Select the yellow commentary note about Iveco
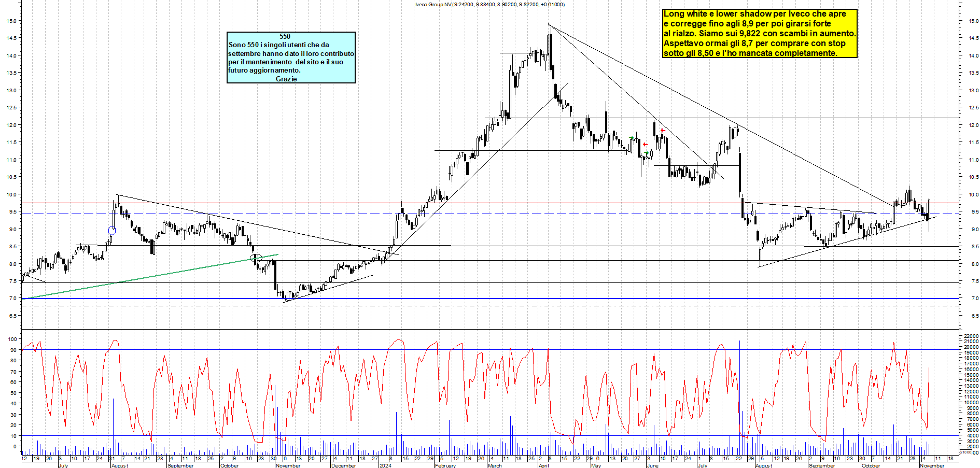Screen dimensions: 980x468 pos(760,34)
